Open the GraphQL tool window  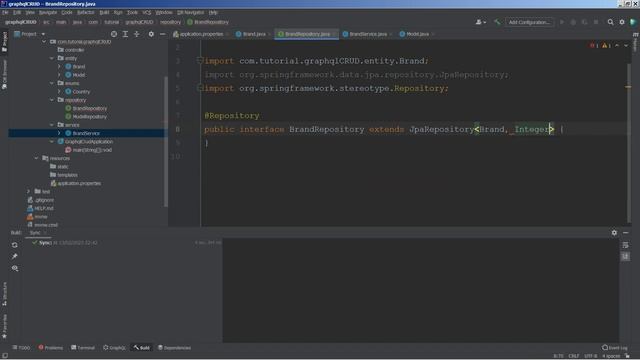(115, 348)
